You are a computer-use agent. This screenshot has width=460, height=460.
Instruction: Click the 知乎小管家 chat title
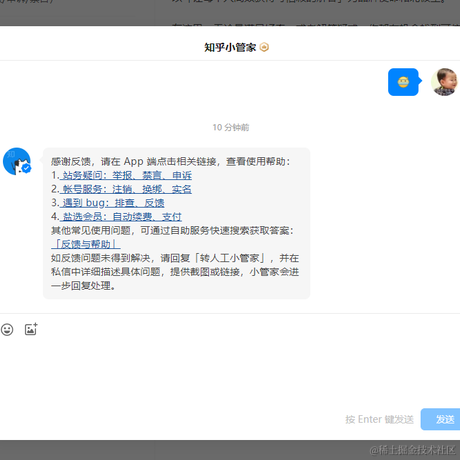coord(230,47)
